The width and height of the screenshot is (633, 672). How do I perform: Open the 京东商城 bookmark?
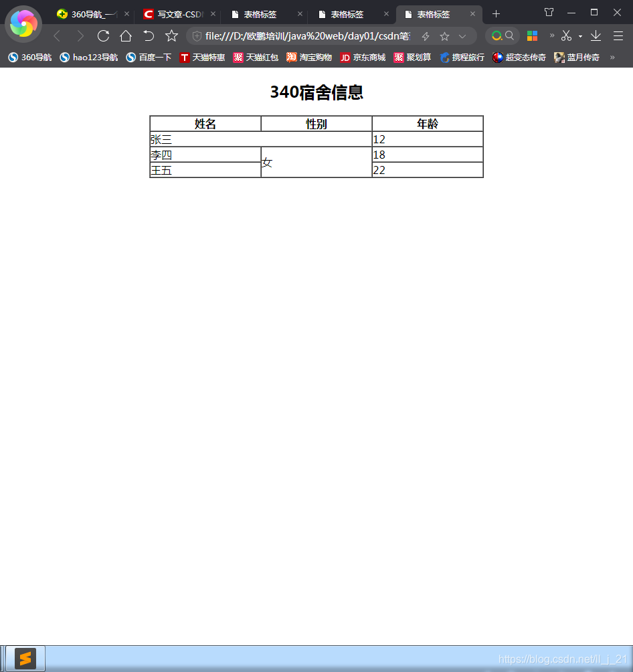[x=362, y=57]
